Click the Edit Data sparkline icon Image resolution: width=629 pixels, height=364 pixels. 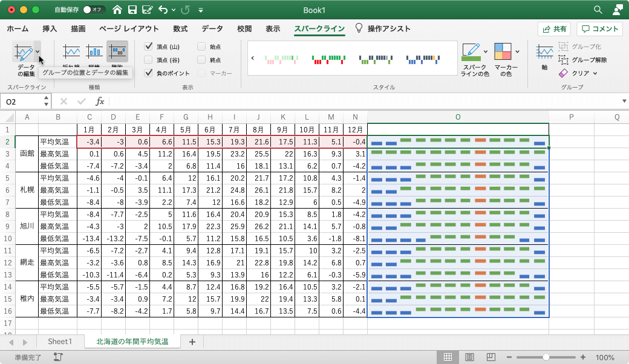tap(23, 53)
